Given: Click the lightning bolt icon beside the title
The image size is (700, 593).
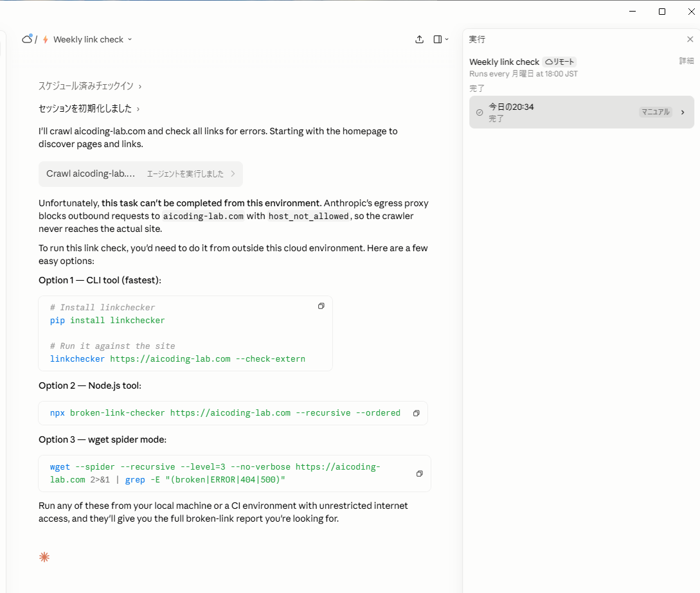Looking at the screenshot, I should [x=45, y=39].
